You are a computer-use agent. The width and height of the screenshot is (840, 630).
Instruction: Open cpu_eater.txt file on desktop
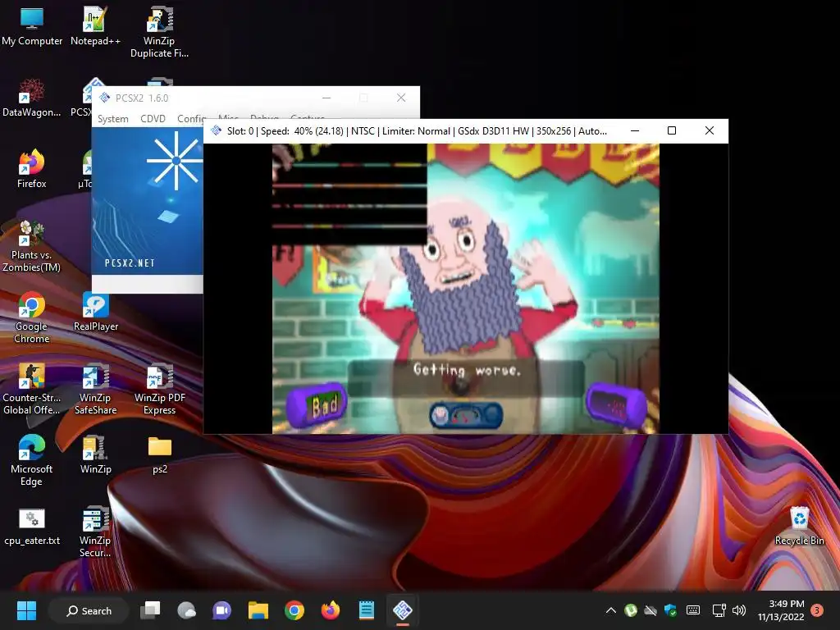32,527
